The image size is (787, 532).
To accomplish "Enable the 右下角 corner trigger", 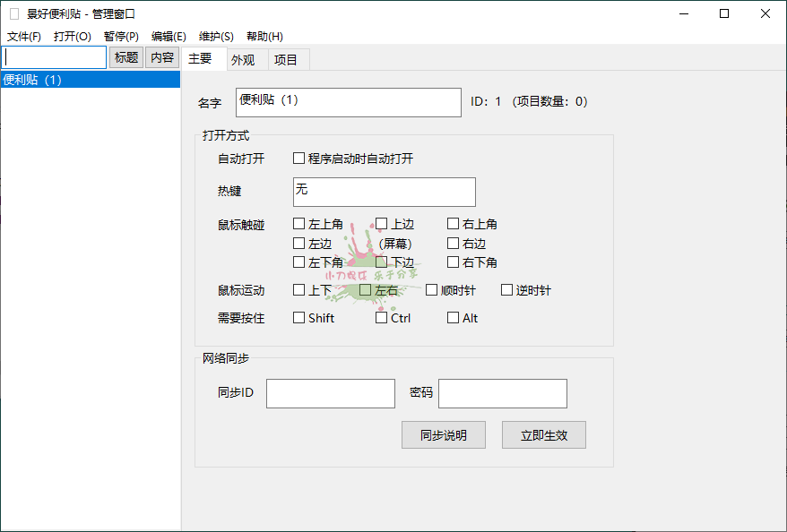I will click(454, 262).
